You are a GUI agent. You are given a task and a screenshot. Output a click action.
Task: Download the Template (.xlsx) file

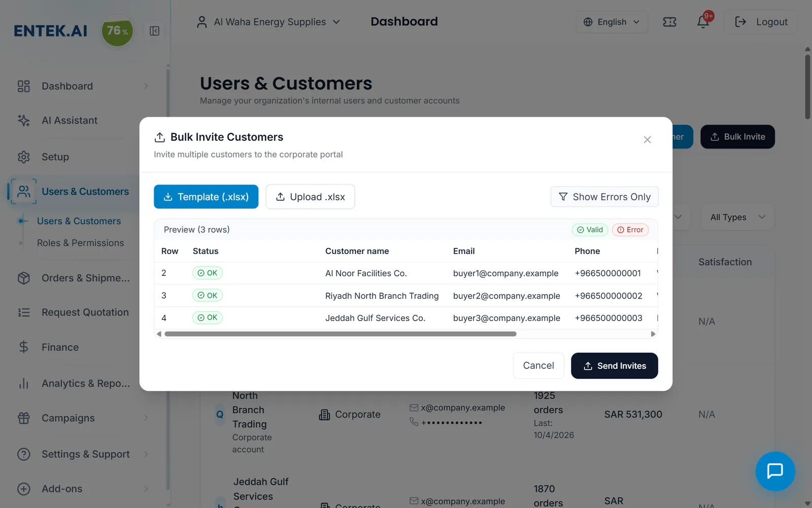click(206, 197)
